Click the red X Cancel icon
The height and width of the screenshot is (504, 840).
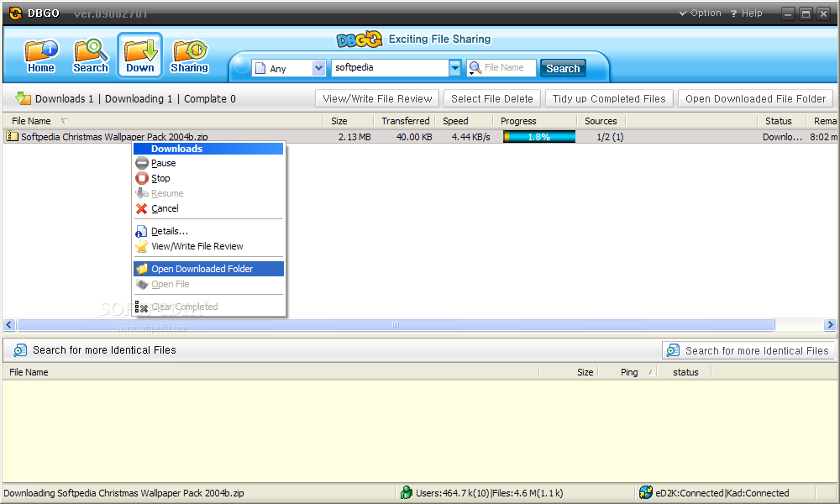click(x=141, y=208)
